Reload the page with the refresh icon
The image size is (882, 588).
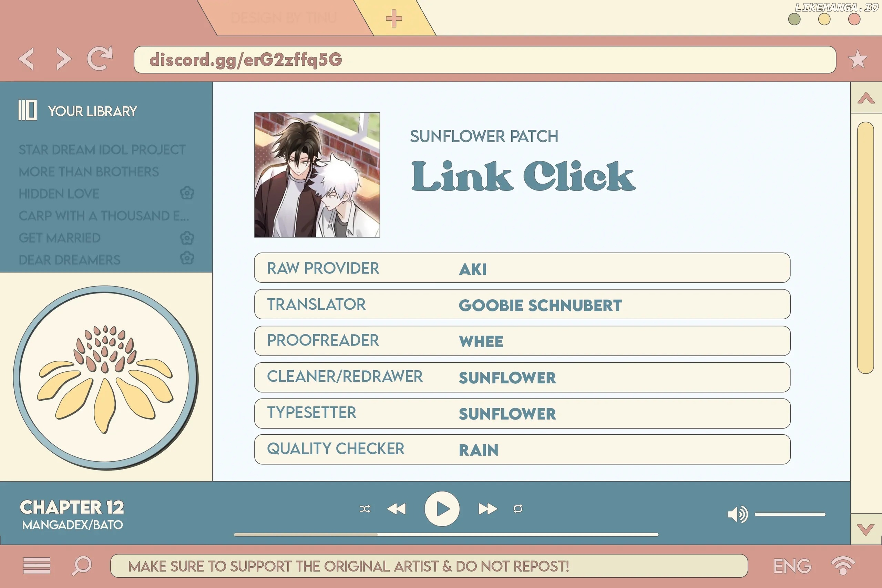[x=100, y=58]
